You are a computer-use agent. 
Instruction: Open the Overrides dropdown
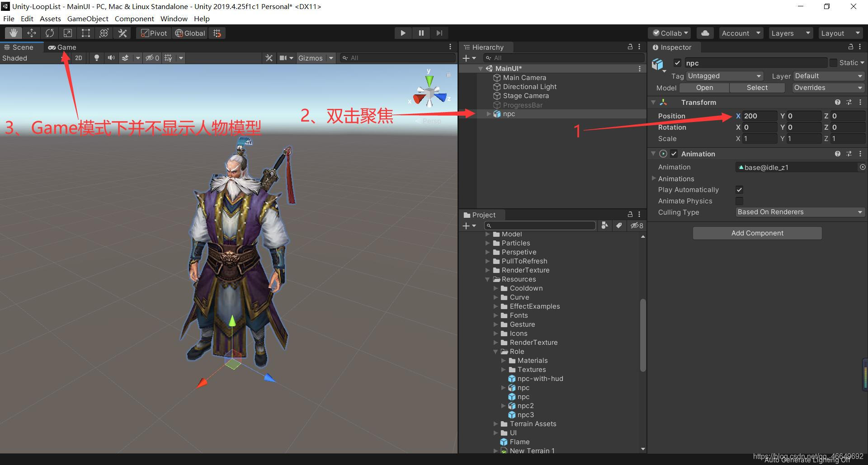828,88
